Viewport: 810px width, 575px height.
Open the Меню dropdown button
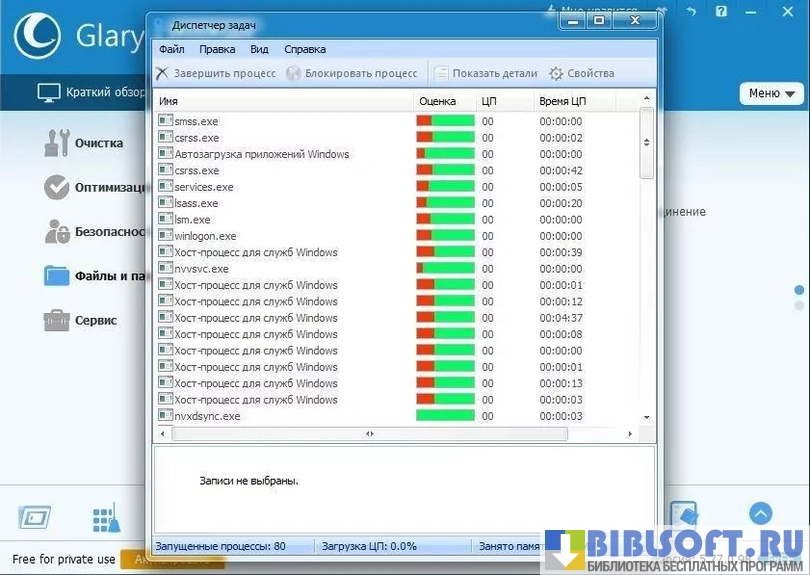click(x=771, y=93)
